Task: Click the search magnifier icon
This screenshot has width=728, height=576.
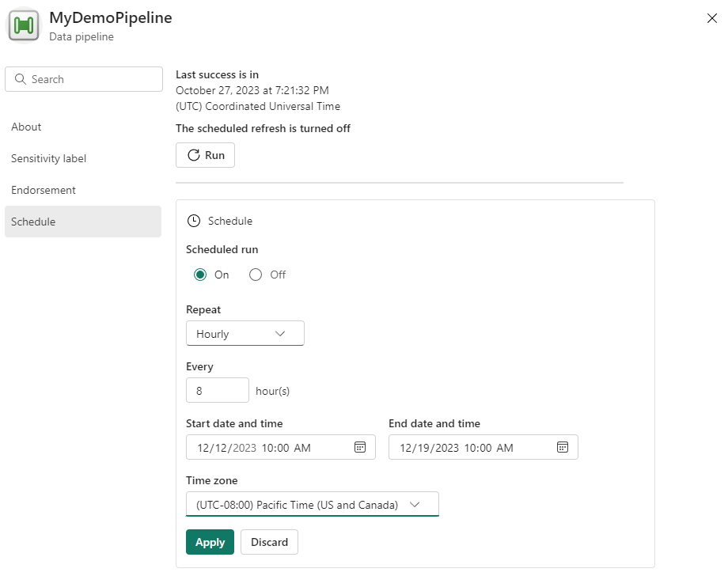Action: coord(20,79)
